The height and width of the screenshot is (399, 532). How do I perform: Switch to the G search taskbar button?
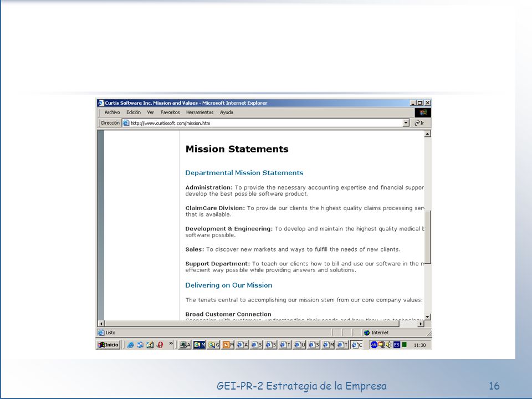pos(214,345)
